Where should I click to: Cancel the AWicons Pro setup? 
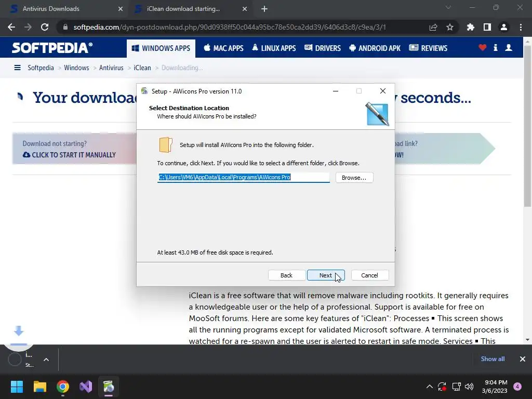click(x=369, y=275)
